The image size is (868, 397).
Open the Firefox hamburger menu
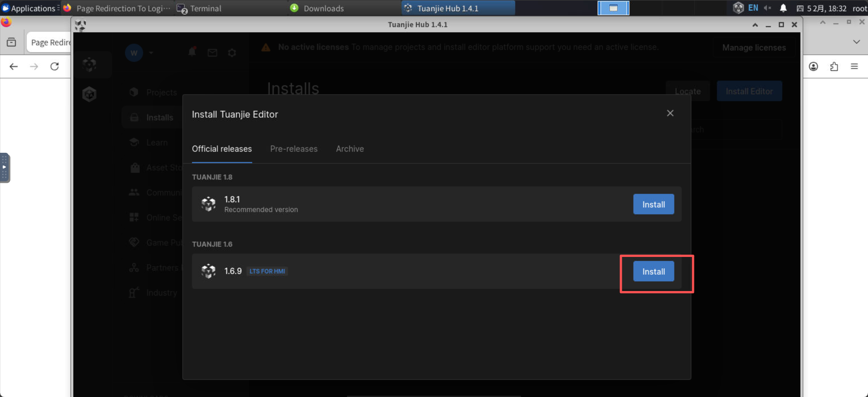(854, 66)
